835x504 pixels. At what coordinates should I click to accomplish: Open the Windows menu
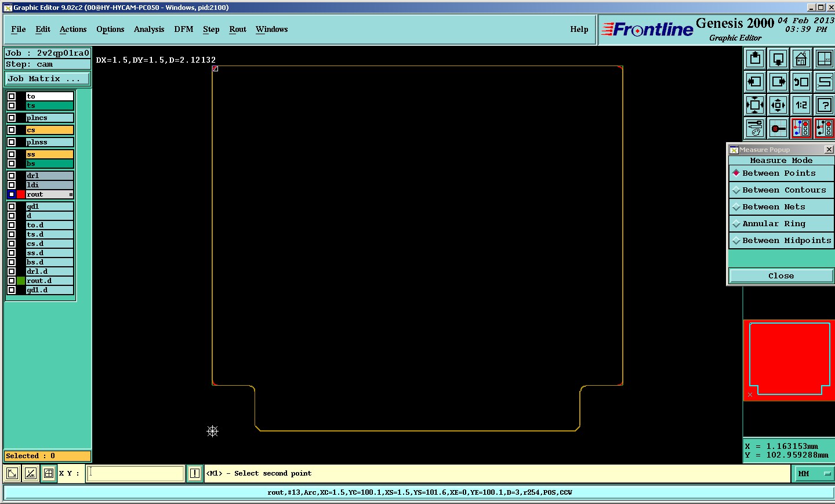coord(272,29)
